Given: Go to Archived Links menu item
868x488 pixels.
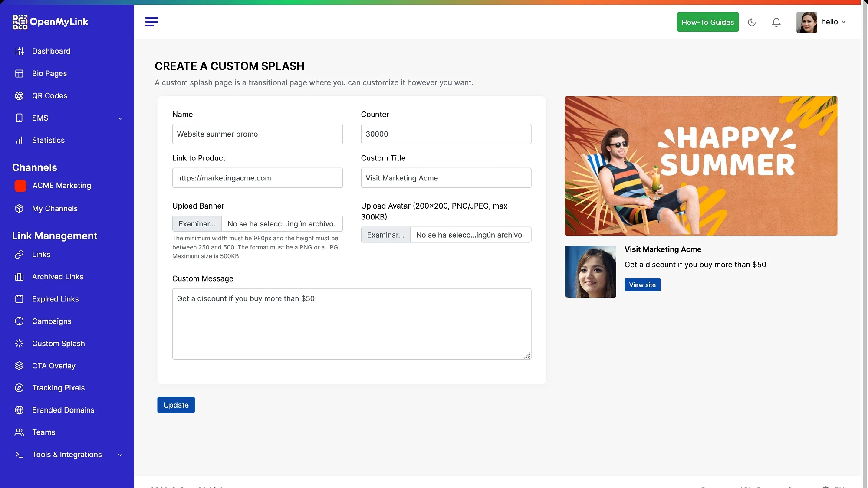Looking at the screenshot, I should 57,277.
